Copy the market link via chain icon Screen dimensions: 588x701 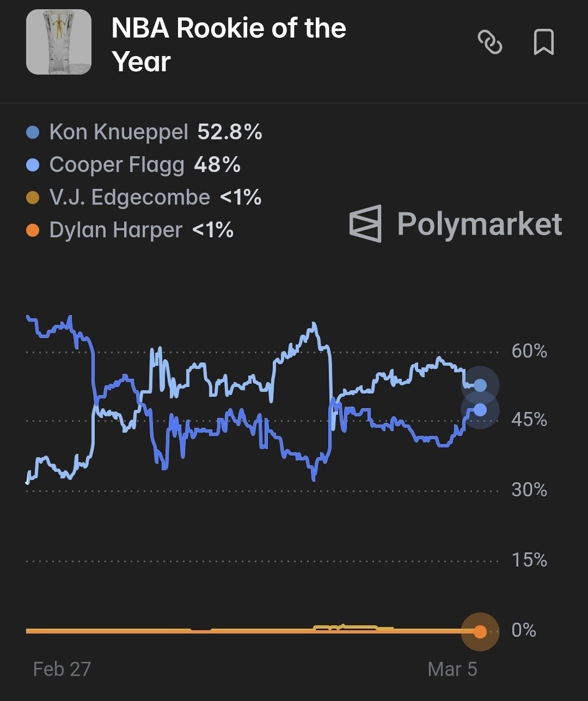pyautogui.click(x=489, y=42)
